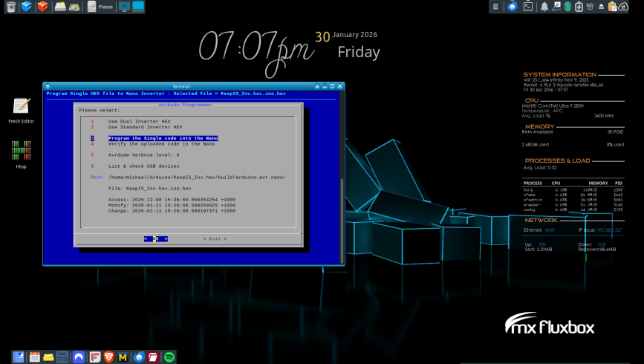
Task: Open Spotify from the bottom dock
Action: pos(169,357)
